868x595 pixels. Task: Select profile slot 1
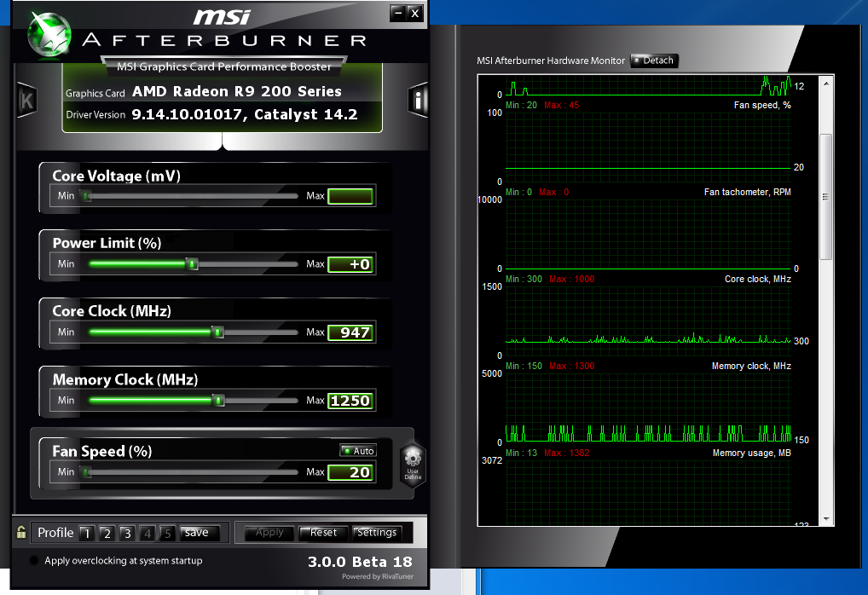tap(86, 533)
